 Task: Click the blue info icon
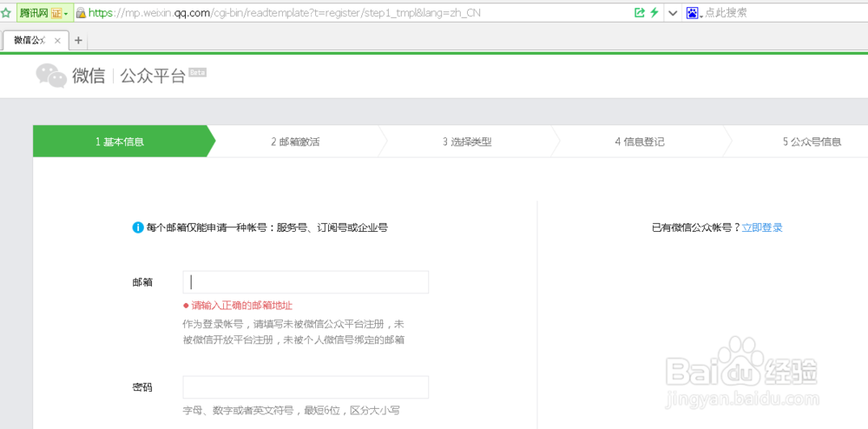(138, 228)
